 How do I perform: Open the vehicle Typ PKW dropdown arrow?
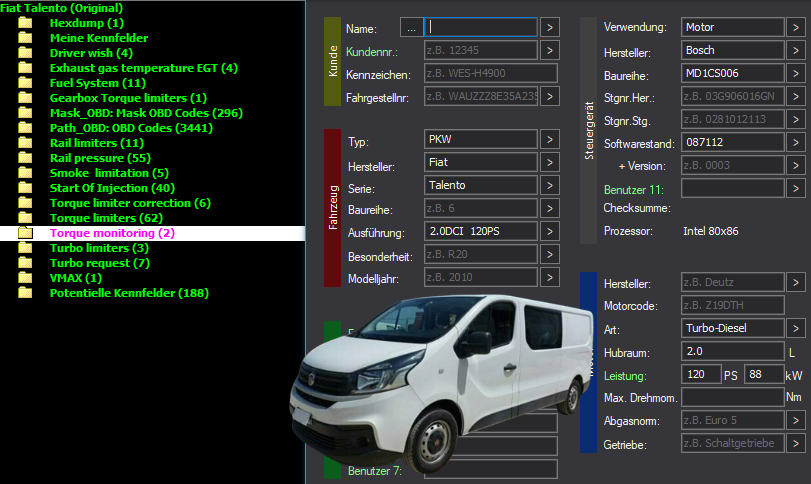pyautogui.click(x=550, y=139)
